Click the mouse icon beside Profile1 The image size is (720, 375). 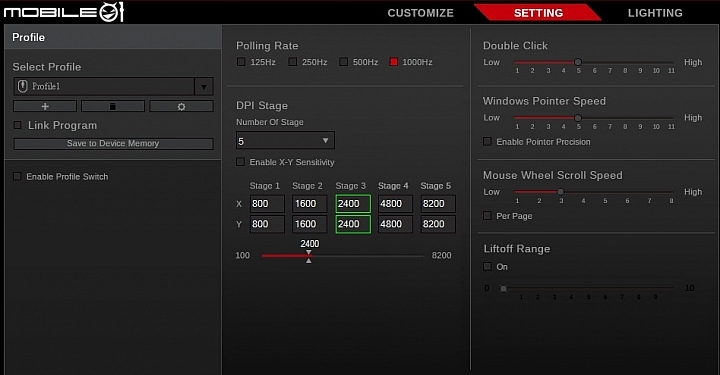click(x=22, y=86)
